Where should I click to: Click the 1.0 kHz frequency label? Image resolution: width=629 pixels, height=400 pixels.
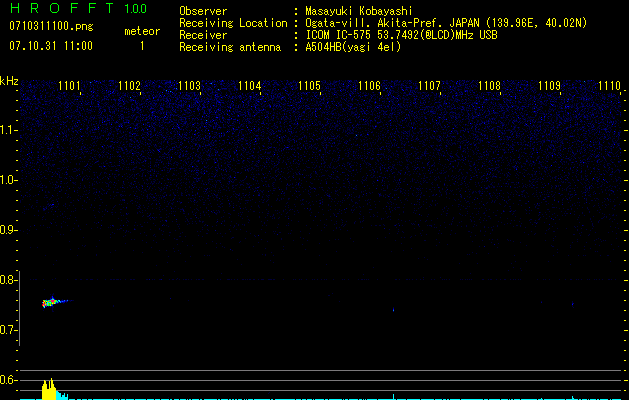(8, 180)
